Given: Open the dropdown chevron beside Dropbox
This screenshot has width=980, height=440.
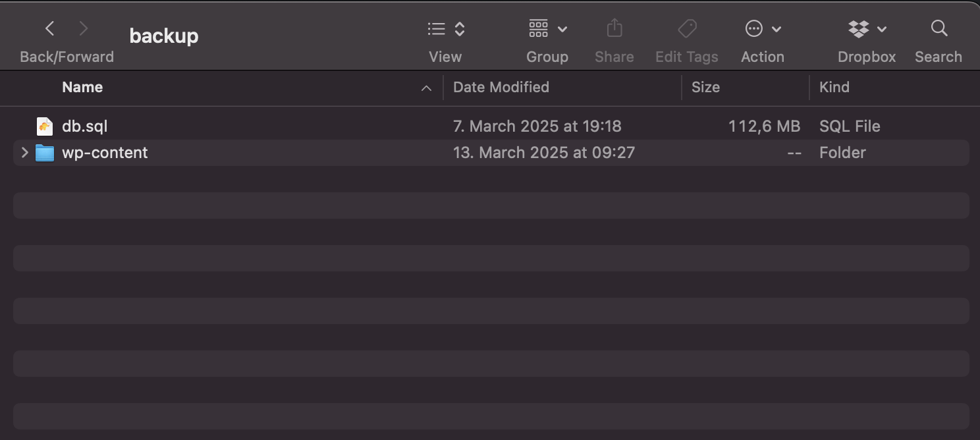Looking at the screenshot, I should tap(883, 29).
